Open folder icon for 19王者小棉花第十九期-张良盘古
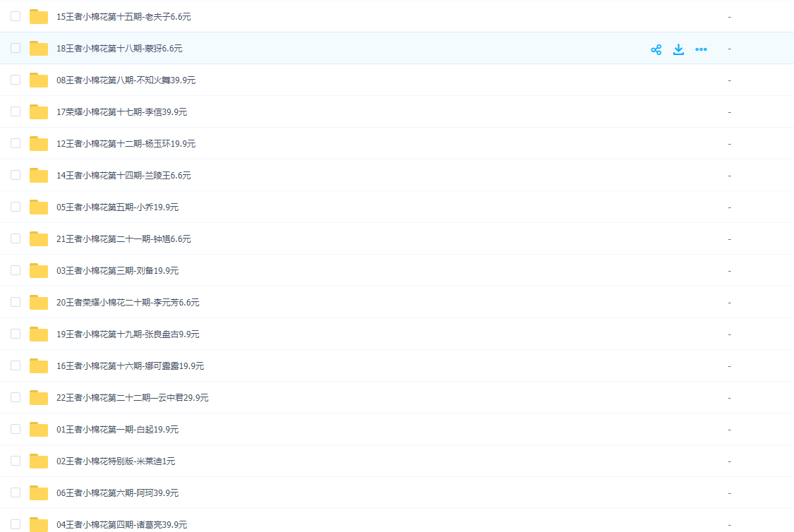 pos(39,334)
